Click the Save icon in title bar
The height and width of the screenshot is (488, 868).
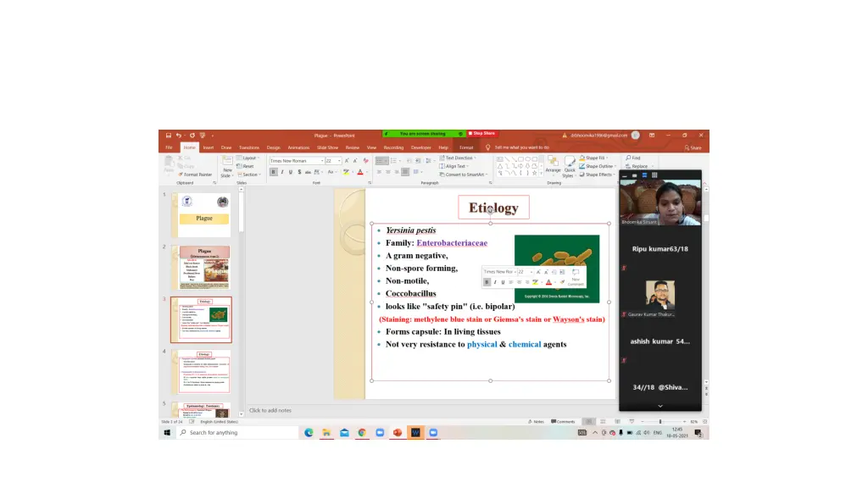point(169,135)
